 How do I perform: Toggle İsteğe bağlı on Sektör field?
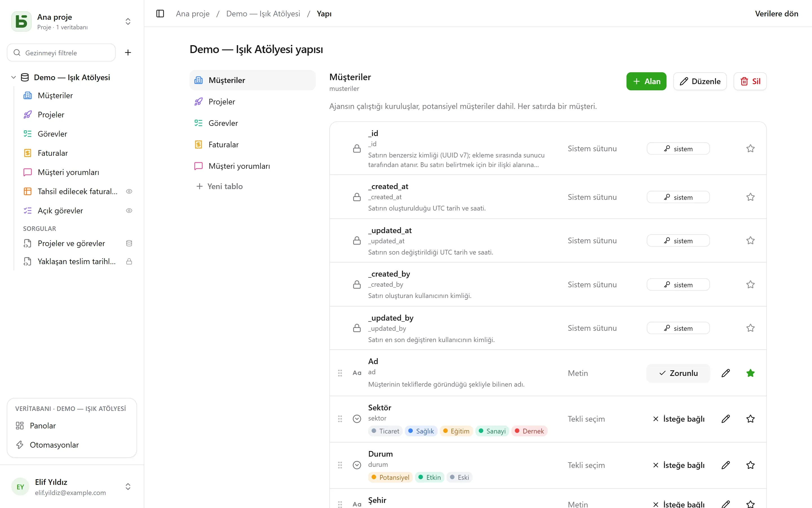point(678,419)
